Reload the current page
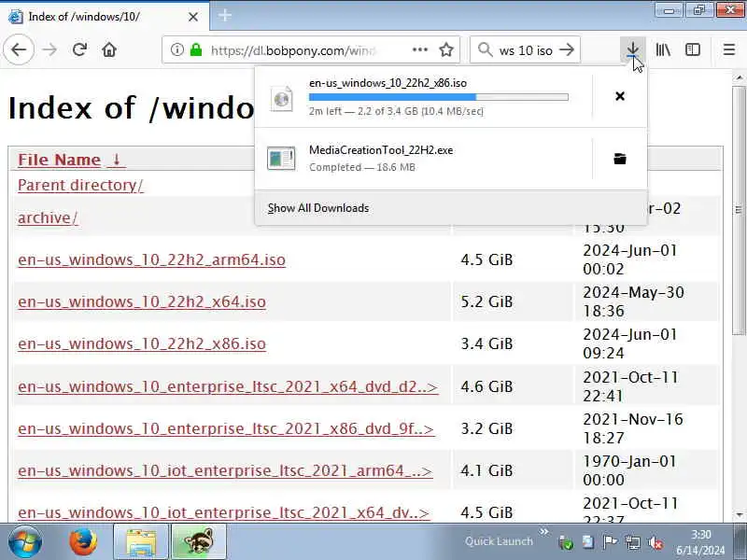 [x=79, y=49]
